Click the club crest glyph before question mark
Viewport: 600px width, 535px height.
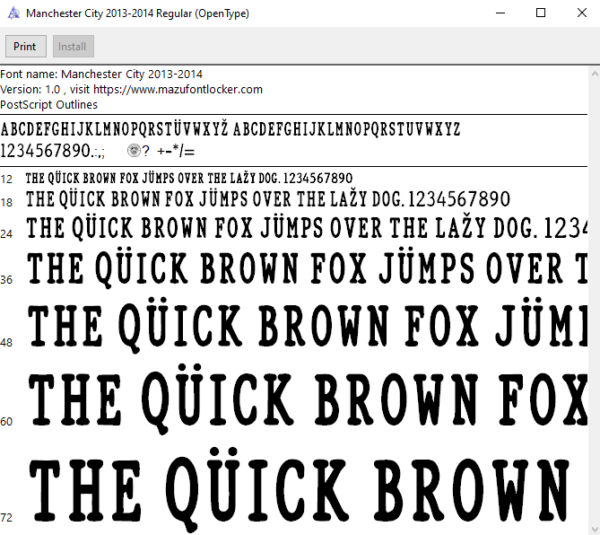point(134,150)
